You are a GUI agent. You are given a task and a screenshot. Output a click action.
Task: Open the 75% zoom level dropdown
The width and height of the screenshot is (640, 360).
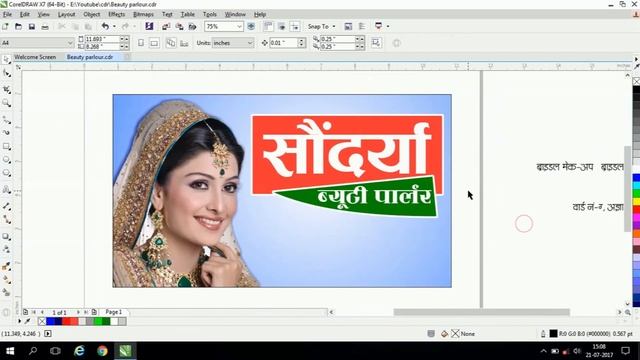pyautogui.click(x=240, y=27)
